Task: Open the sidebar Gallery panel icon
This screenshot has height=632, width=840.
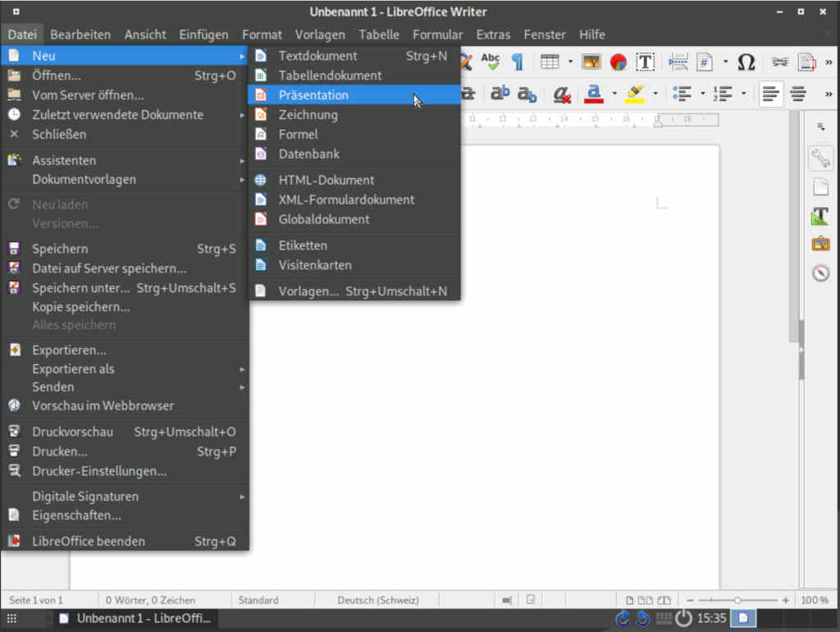Action: tap(820, 244)
